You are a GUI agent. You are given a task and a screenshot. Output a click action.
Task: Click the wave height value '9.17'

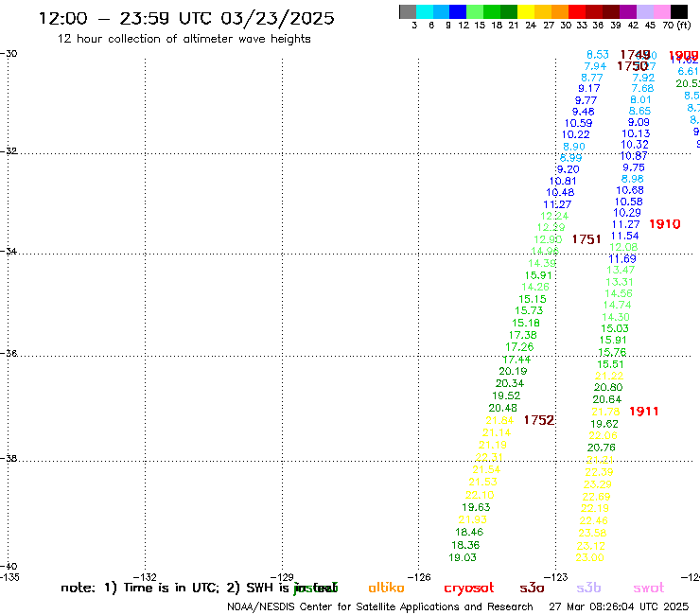point(588,88)
